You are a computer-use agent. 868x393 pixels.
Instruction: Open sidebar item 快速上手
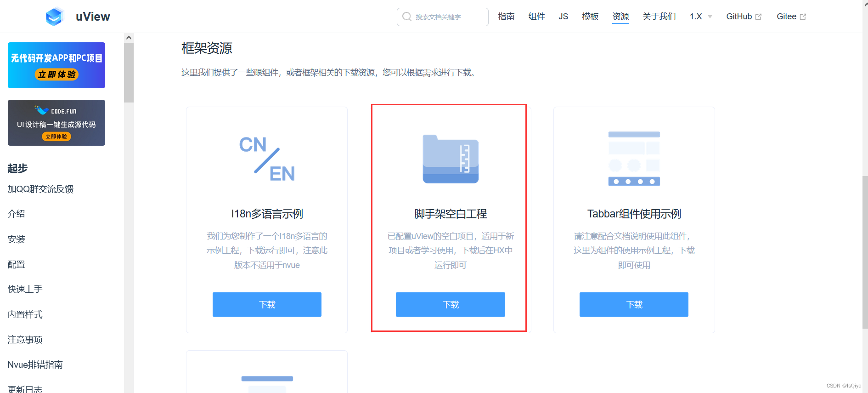click(25, 289)
